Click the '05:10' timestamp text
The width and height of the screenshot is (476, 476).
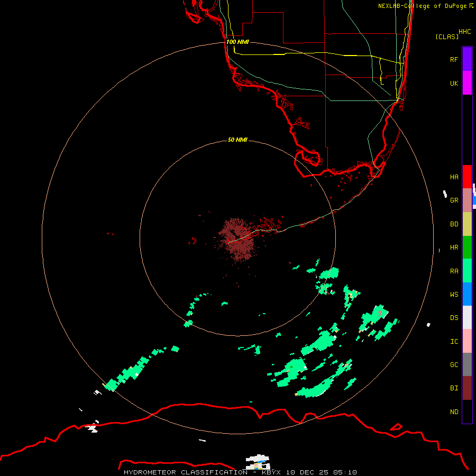pos(345,472)
